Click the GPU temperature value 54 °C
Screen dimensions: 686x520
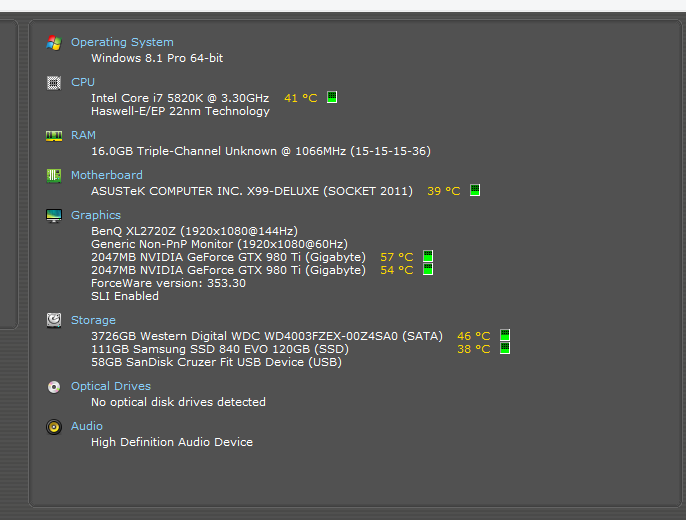click(397, 270)
